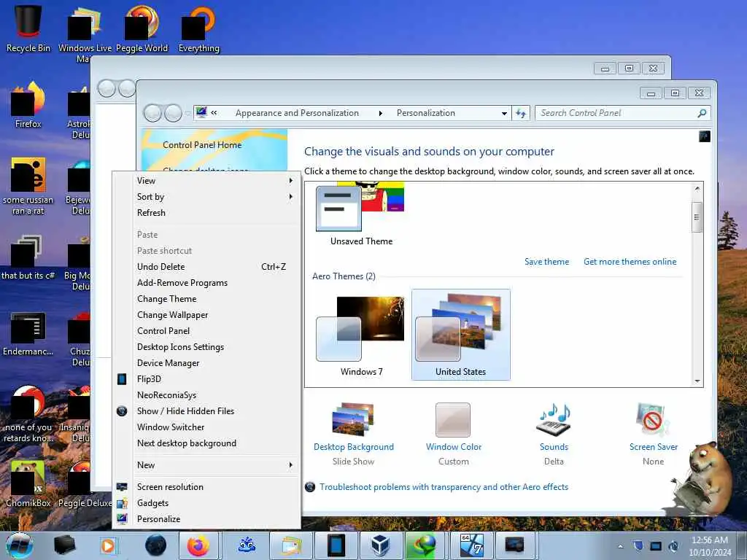Click the theme list scroll down arrow

coord(697,381)
